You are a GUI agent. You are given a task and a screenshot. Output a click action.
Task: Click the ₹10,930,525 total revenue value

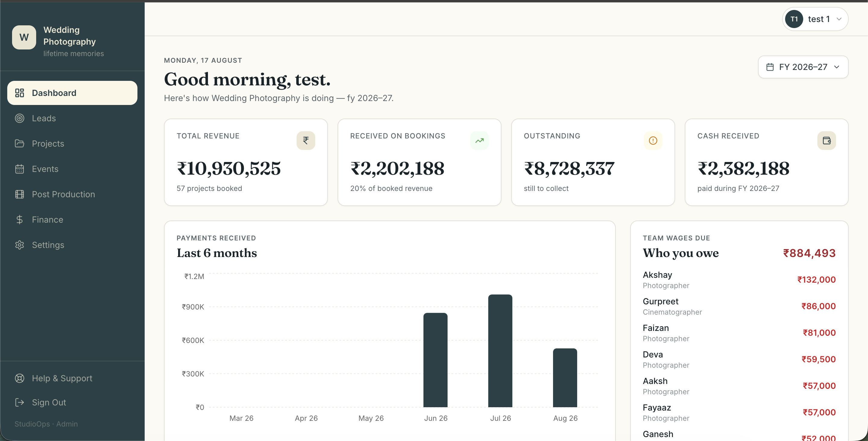(228, 168)
